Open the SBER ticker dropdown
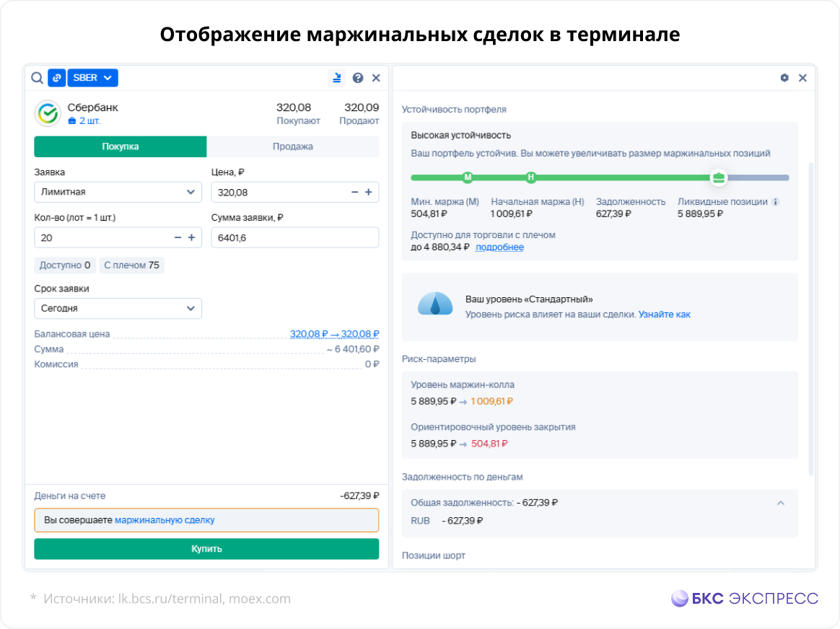The height and width of the screenshot is (629, 840). (92, 78)
